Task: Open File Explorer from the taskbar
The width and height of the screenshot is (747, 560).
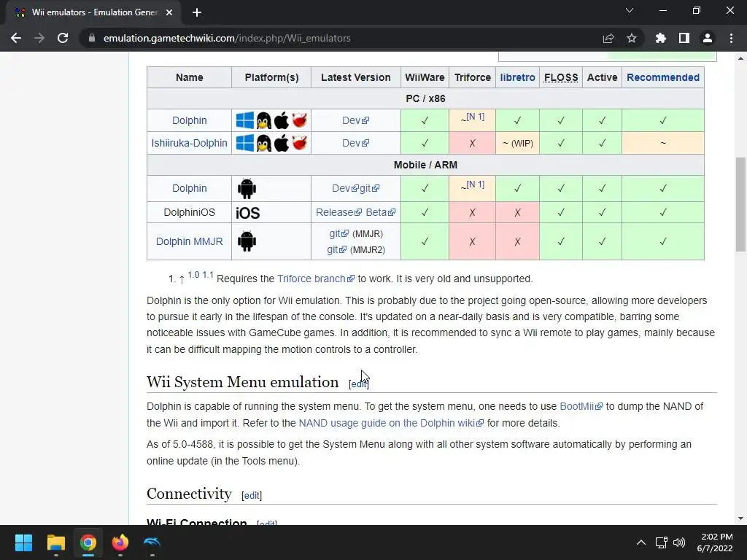Action: pos(55,542)
